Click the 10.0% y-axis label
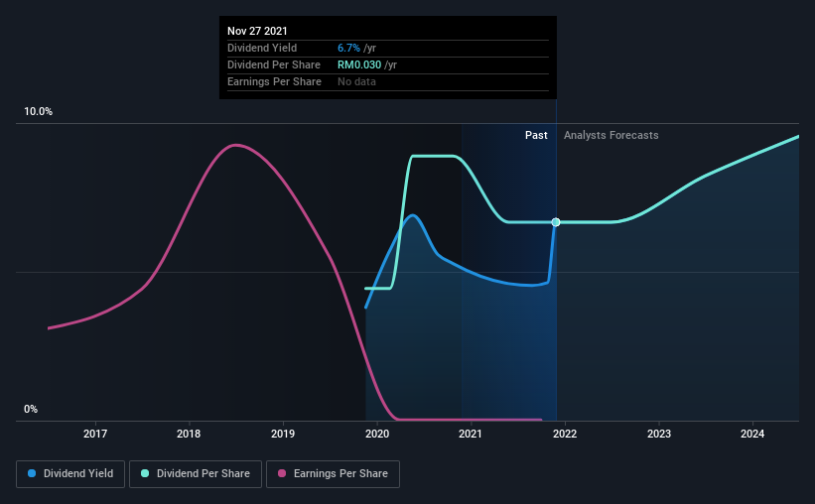The height and width of the screenshot is (504, 815). pos(39,112)
